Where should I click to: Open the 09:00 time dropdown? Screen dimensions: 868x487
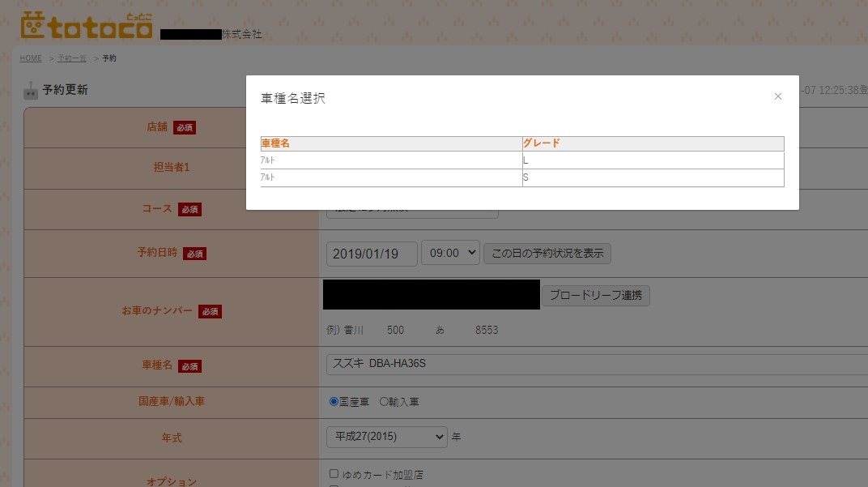click(x=450, y=253)
